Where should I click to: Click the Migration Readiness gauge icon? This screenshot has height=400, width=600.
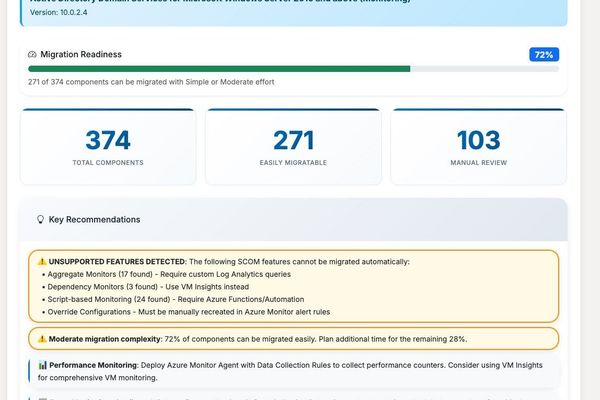coord(32,54)
